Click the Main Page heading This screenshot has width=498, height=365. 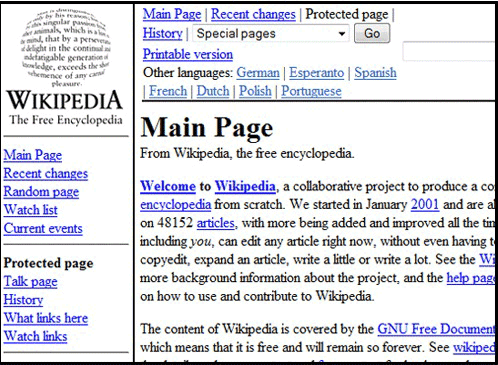[207, 128]
